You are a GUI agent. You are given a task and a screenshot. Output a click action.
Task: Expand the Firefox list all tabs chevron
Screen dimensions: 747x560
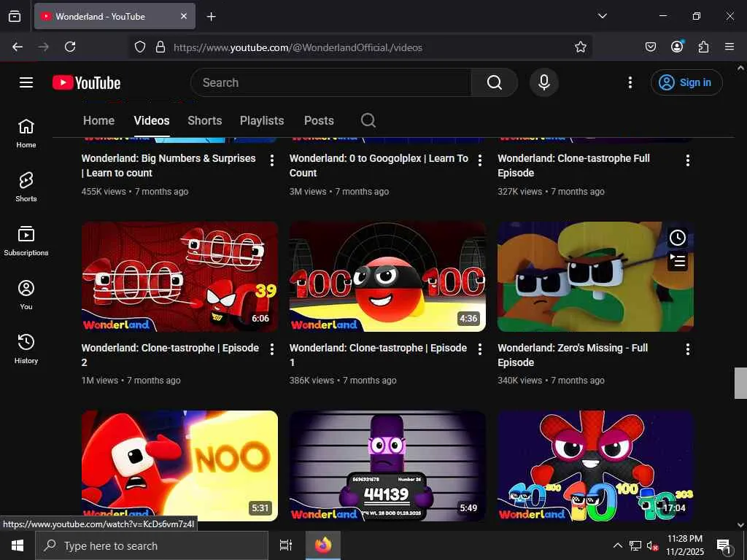click(603, 16)
